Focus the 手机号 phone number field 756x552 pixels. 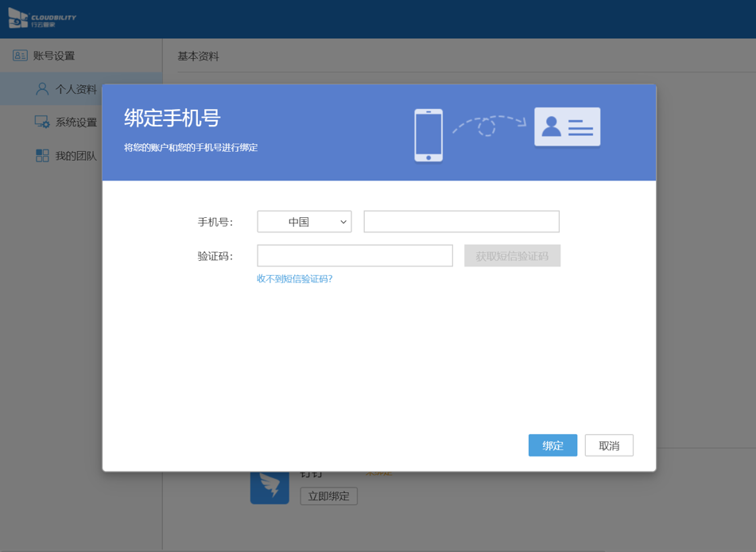pyautogui.click(x=461, y=222)
